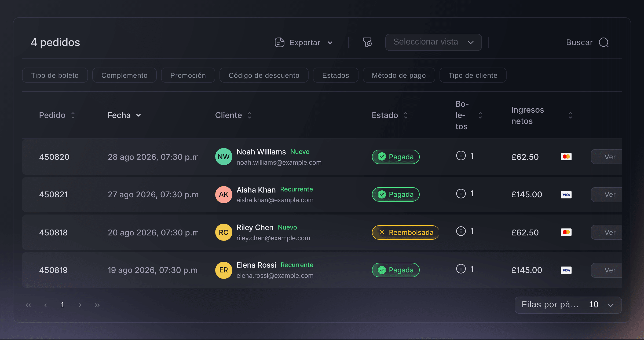This screenshot has width=644, height=340.
Task: Click the search magnifier icon
Action: [x=604, y=42]
